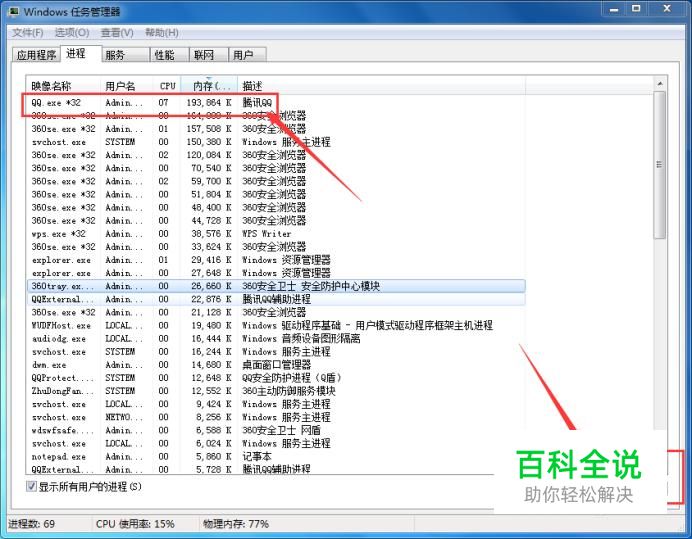This screenshot has height=539, width=692.
Task: Click CPU 使用率: 15% in status bar
Action: (x=135, y=524)
